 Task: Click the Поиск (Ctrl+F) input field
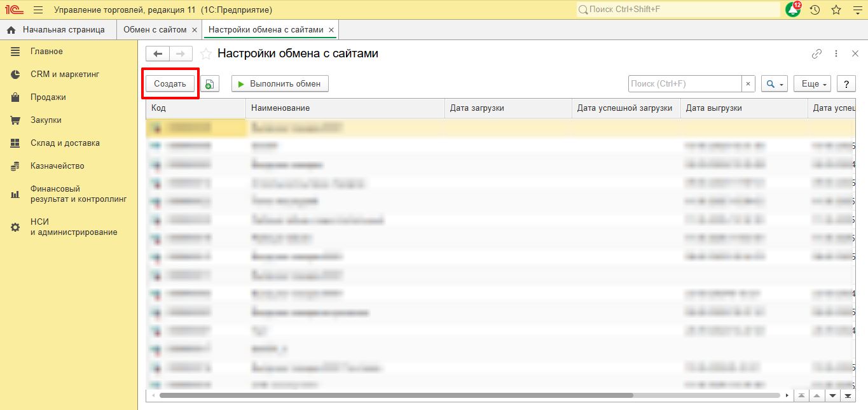[x=684, y=84]
